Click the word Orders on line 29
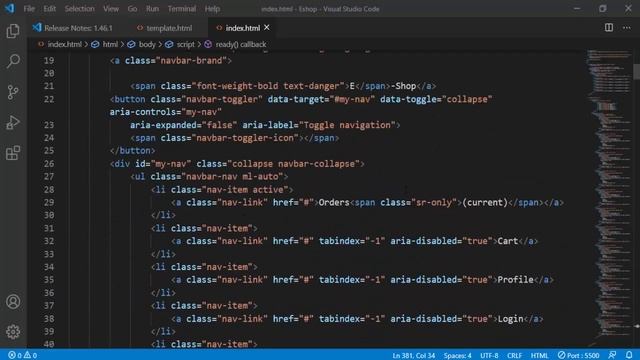Screen dimensions: 640x360 pos(334,202)
